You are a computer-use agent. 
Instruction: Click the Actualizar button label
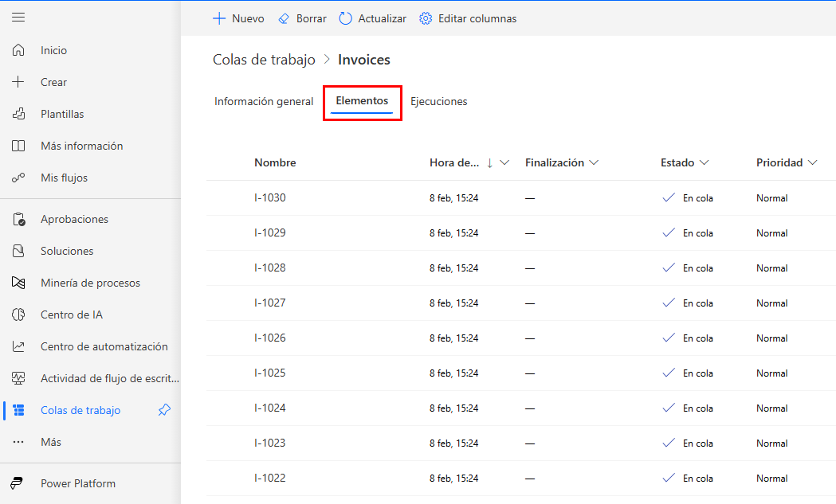click(383, 18)
